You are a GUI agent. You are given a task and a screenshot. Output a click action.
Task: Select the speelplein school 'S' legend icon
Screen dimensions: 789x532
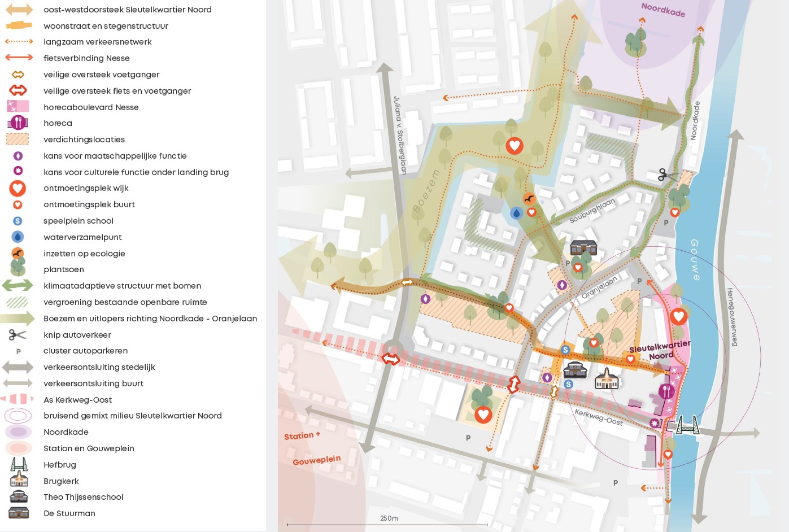click(18, 221)
